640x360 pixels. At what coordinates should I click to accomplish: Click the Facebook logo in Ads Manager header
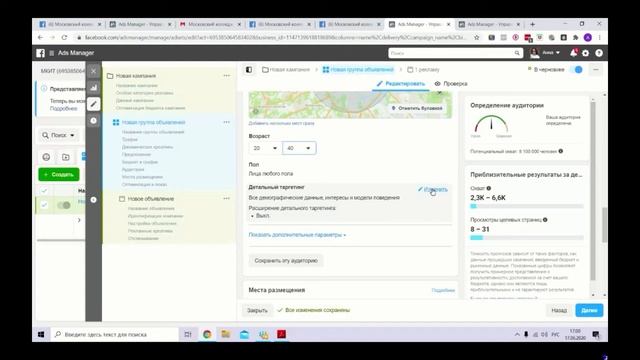(x=40, y=53)
